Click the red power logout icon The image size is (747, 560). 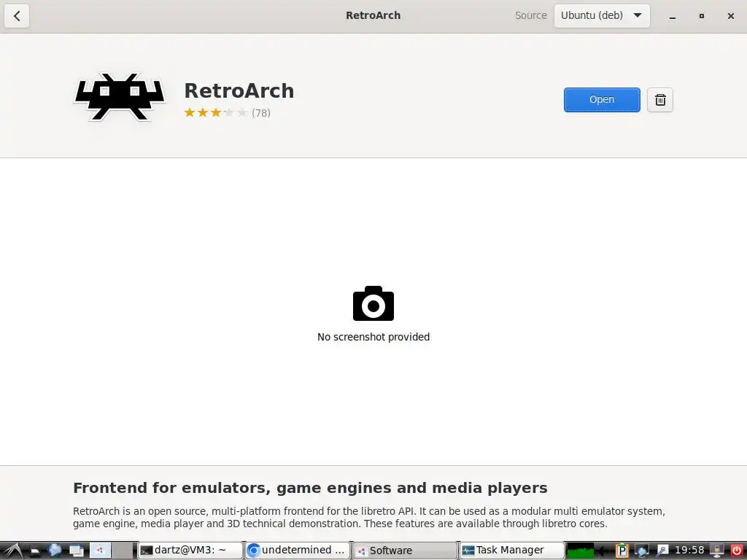coord(737,551)
